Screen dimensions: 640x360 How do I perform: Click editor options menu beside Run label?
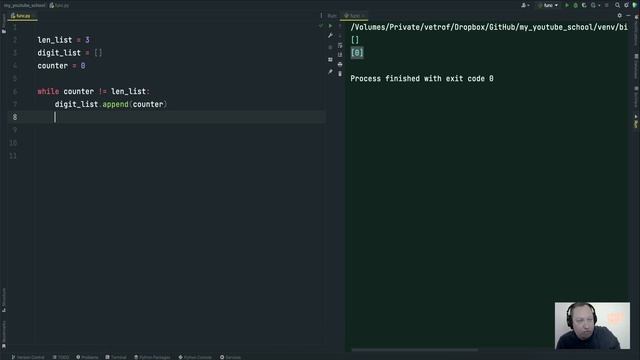[321, 16]
